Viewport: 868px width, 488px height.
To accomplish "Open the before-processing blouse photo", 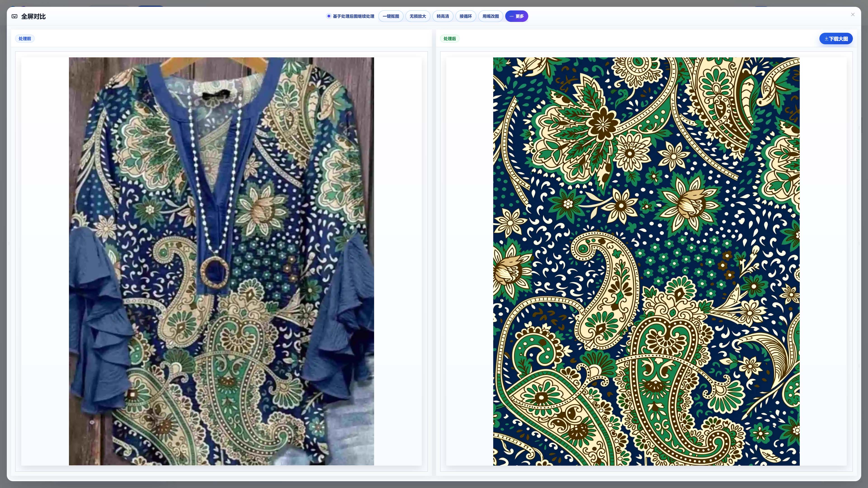I will click(221, 261).
